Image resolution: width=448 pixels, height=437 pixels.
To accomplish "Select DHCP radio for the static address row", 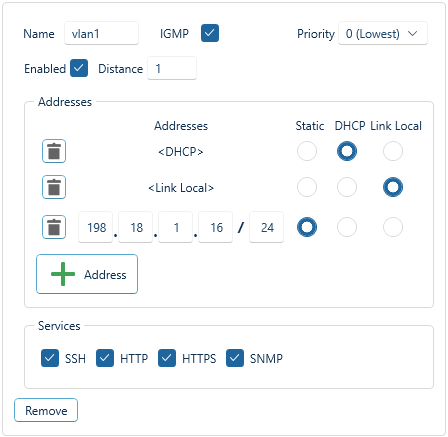I will [347, 227].
